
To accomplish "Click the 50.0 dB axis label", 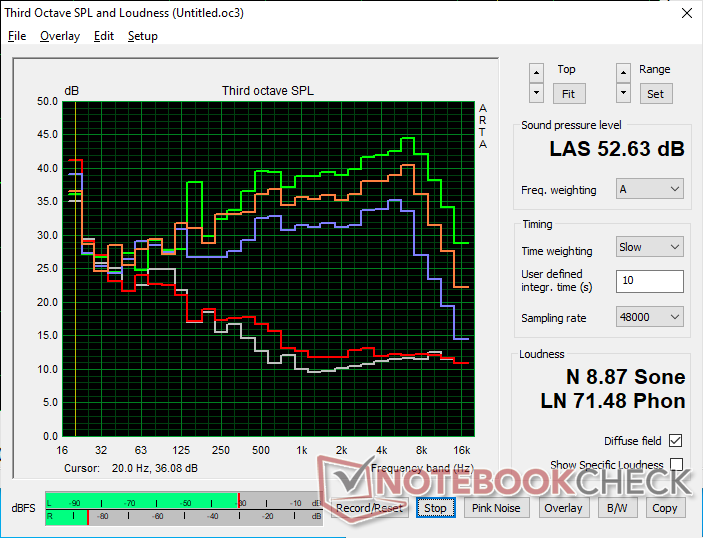I will 48,101.
